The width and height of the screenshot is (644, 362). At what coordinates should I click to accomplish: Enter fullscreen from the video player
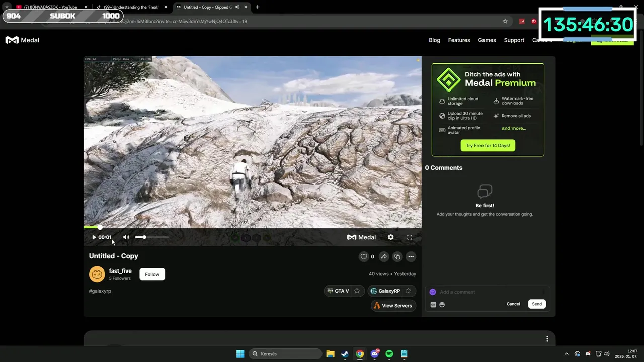tap(410, 237)
